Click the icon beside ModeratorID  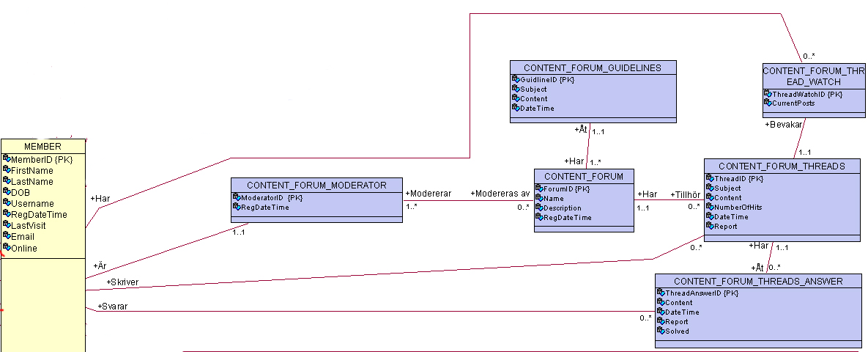[x=237, y=197]
